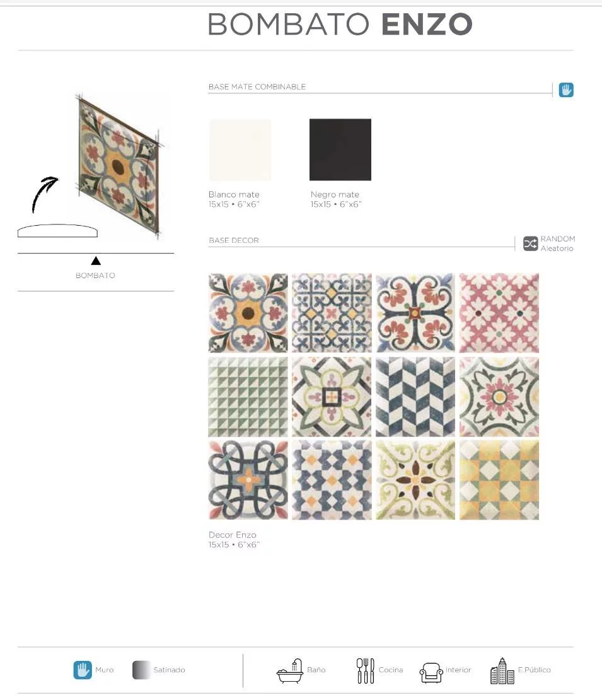Image resolution: width=602 pixels, height=700 pixels.
Task: Click the Decor Enzo caption text
Action: click(233, 535)
